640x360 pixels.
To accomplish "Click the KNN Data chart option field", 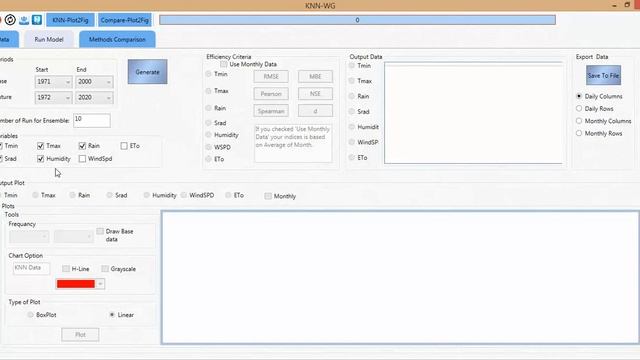I will [31, 268].
